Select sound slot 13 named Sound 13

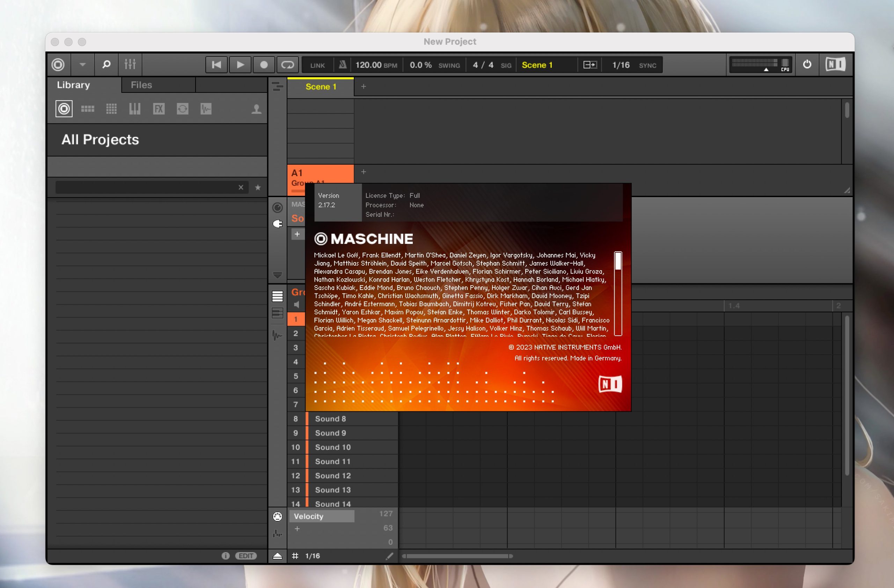pos(343,490)
